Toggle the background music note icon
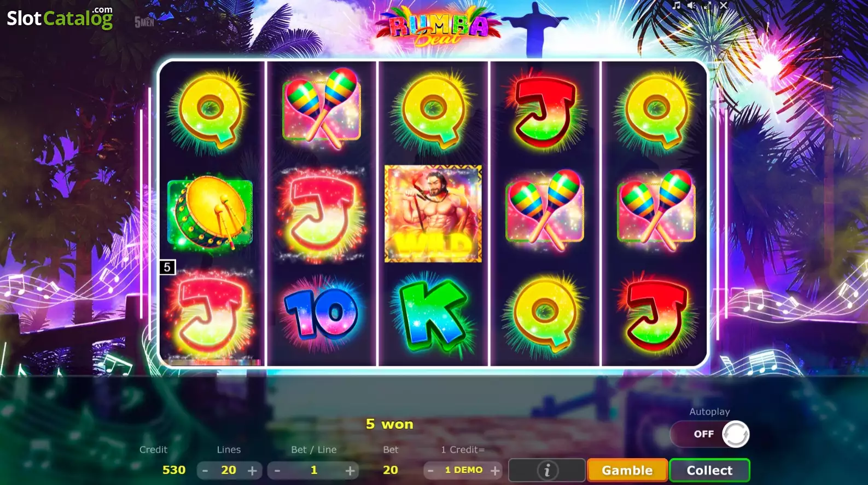The width and height of the screenshot is (868, 485). [677, 5]
